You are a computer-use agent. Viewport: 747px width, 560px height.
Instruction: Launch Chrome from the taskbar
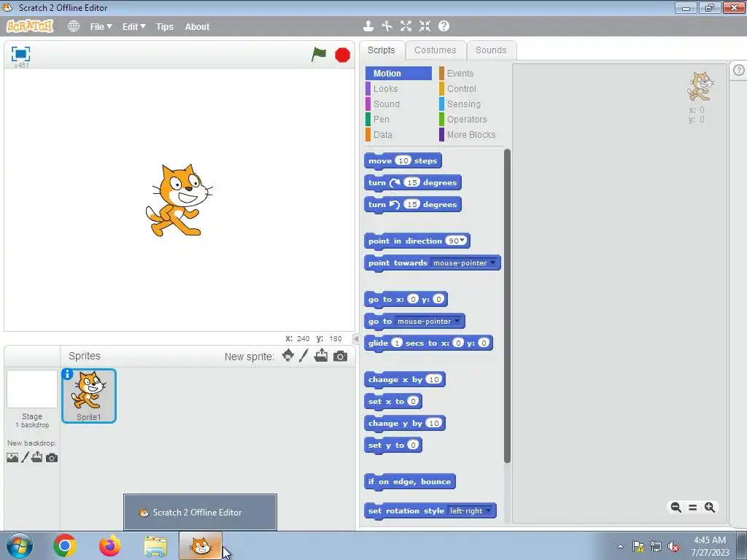click(65, 545)
